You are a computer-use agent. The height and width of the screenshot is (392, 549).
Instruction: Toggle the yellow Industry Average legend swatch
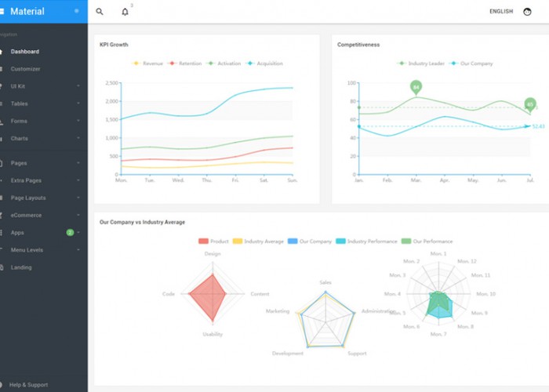coord(238,241)
